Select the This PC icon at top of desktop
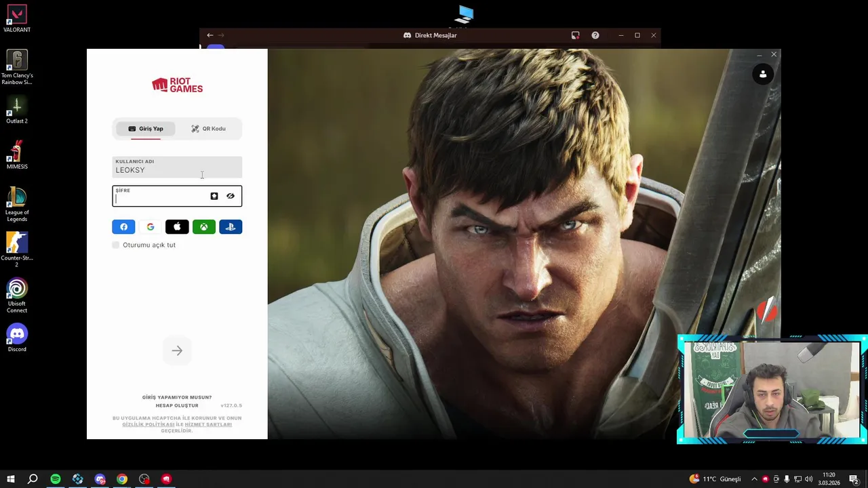868x488 pixels. (465, 15)
